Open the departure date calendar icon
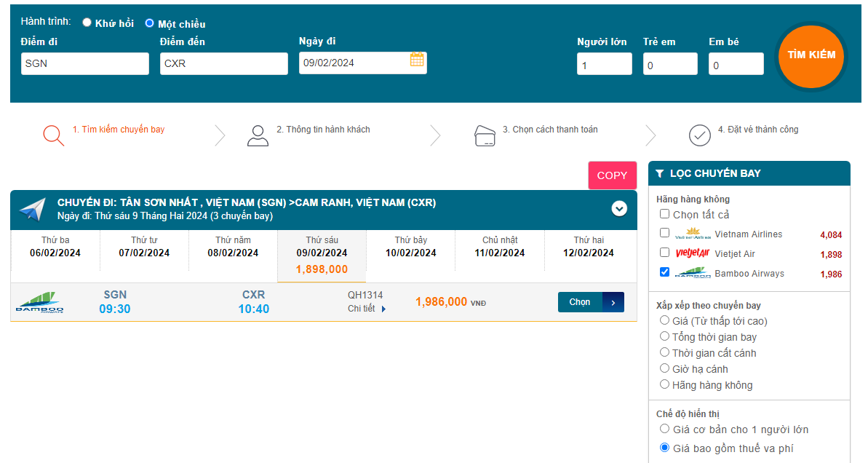Screen dimensions: 868x463 417,60
